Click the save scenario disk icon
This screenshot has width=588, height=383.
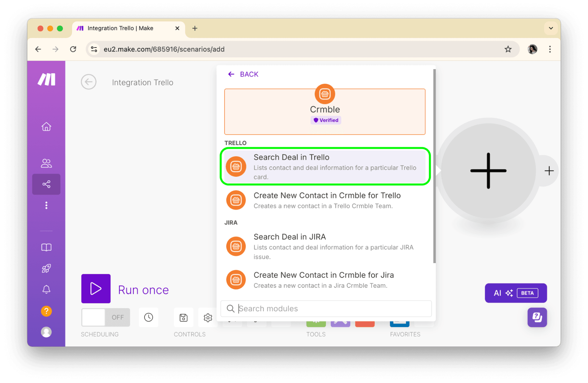point(184,317)
